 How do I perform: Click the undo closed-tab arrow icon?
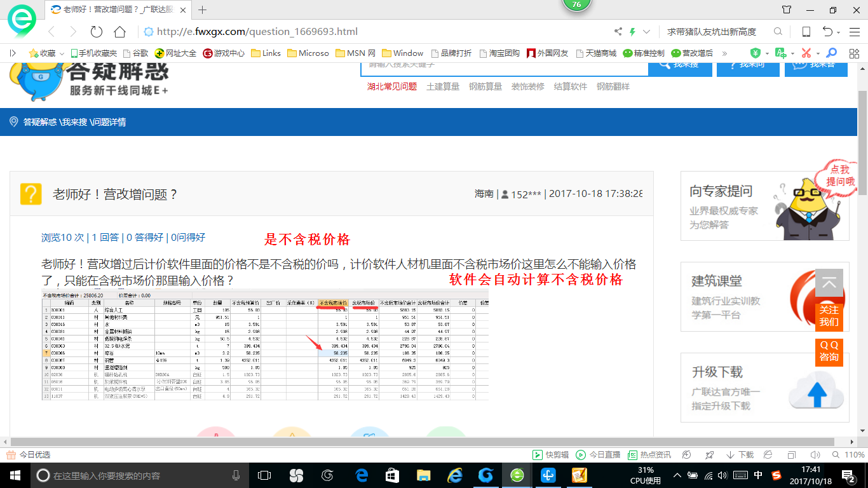point(827,32)
